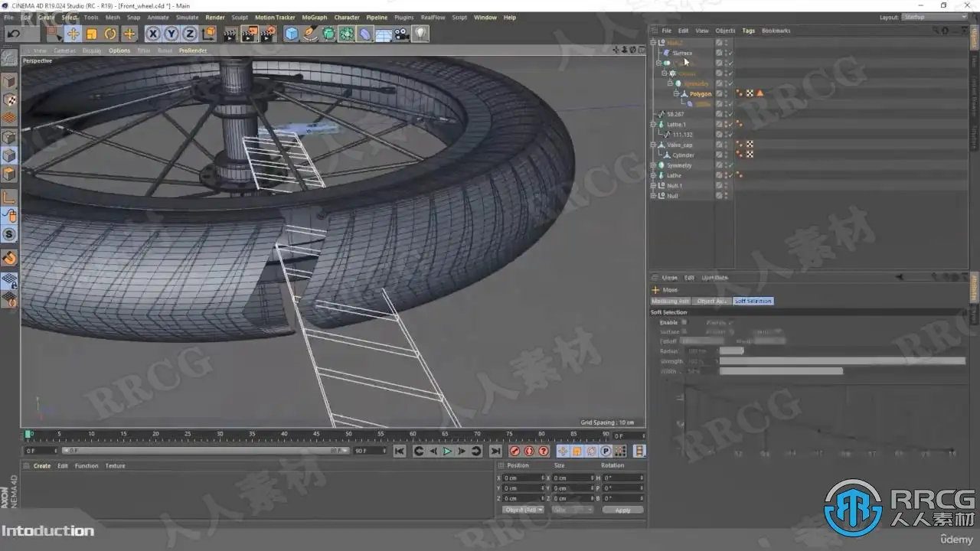Switch to the Soft Selection tab

(x=753, y=301)
